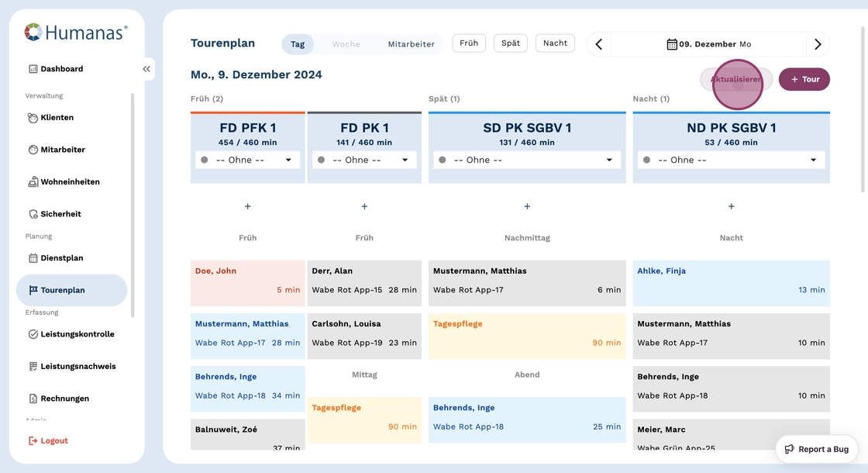Toggle the Nacht shift filter

(555, 43)
